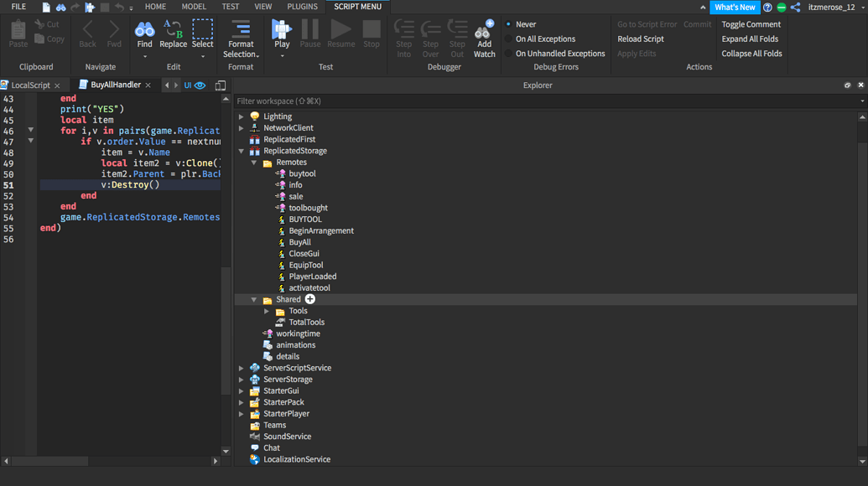Viewport: 868px width, 486px height.
Task: Switch to the VIEW ribbon tab
Action: coord(263,7)
